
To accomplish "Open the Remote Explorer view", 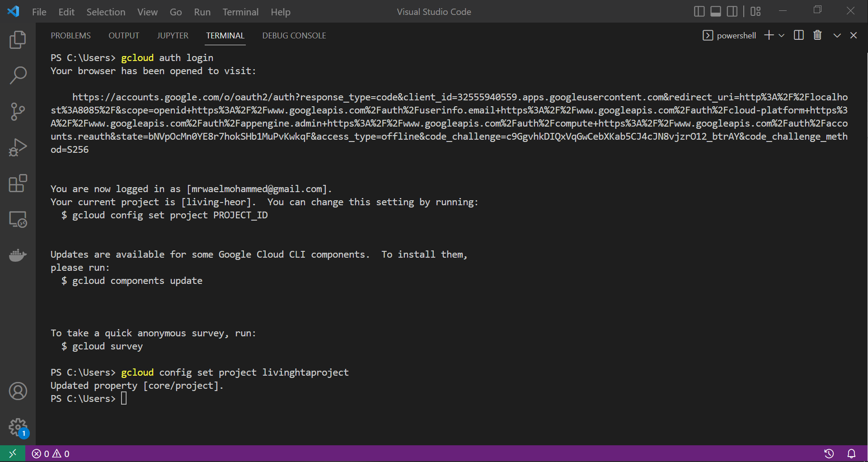I will (18, 219).
